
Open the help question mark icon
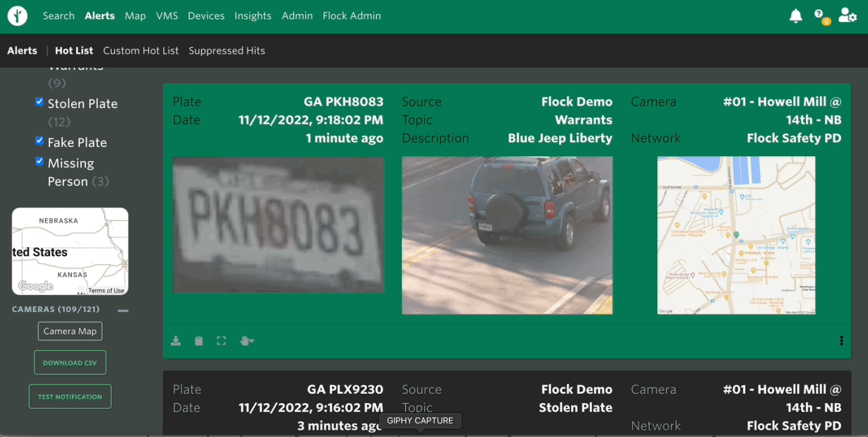tap(819, 15)
